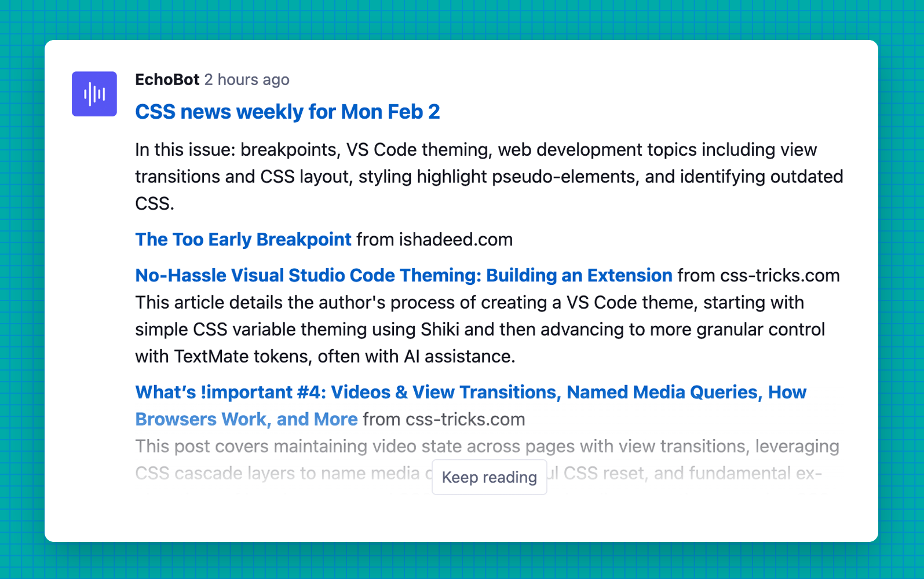The height and width of the screenshot is (579, 924).
Task: Expand the truncated post via Keep reading
Action: point(489,477)
